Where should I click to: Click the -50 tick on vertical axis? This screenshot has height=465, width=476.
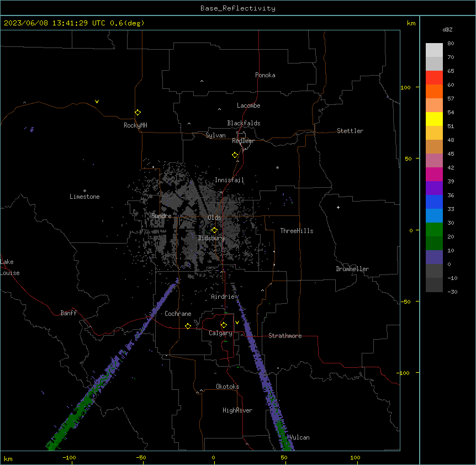pos(405,302)
